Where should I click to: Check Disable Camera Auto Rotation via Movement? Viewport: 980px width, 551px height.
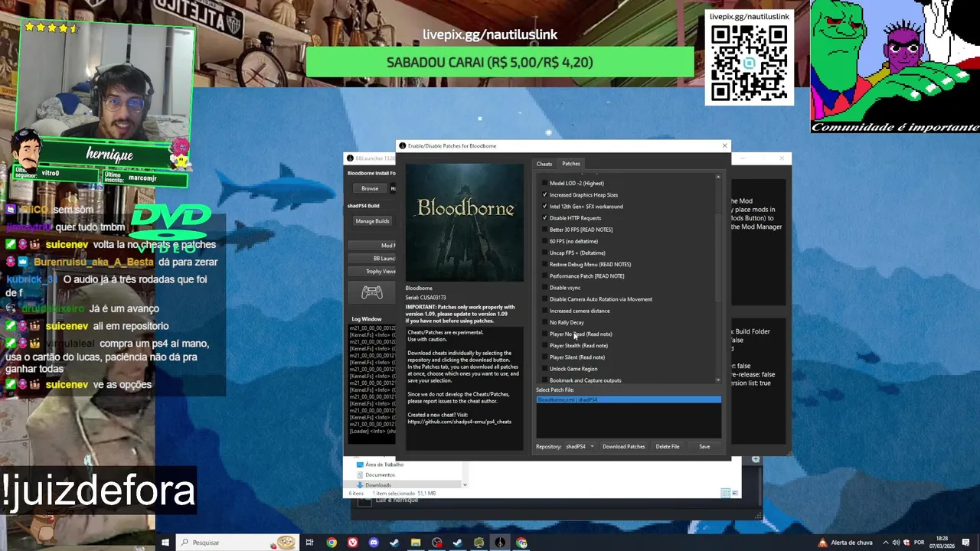coord(545,299)
